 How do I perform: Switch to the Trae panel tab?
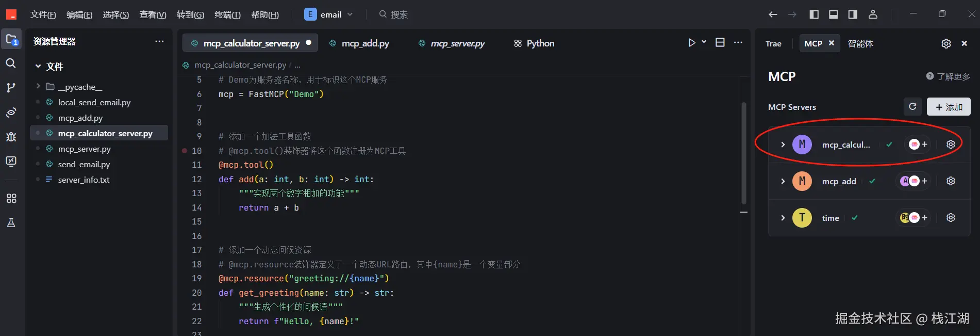pos(773,43)
